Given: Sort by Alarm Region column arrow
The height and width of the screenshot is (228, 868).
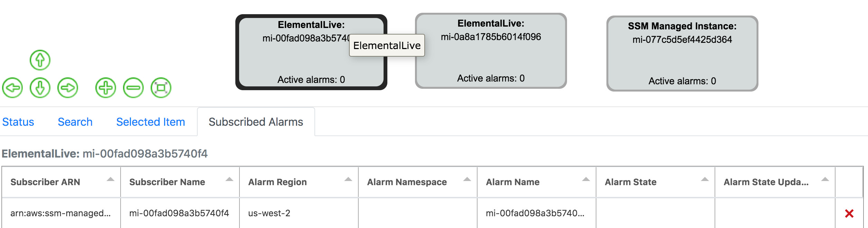Looking at the screenshot, I should click(x=348, y=179).
